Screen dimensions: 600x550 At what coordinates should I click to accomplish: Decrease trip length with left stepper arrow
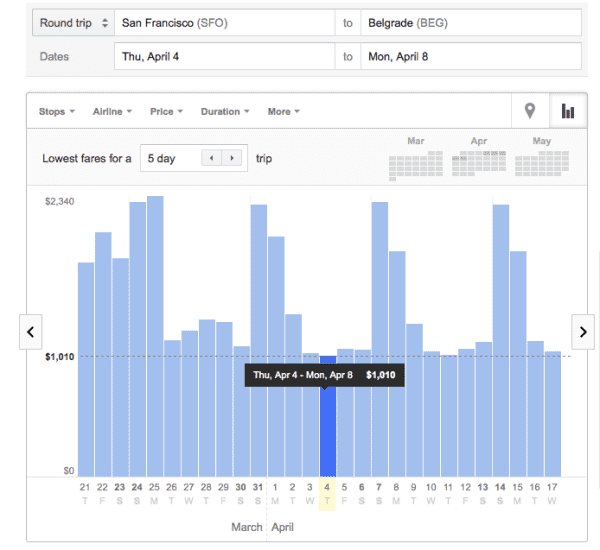click(x=212, y=158)
